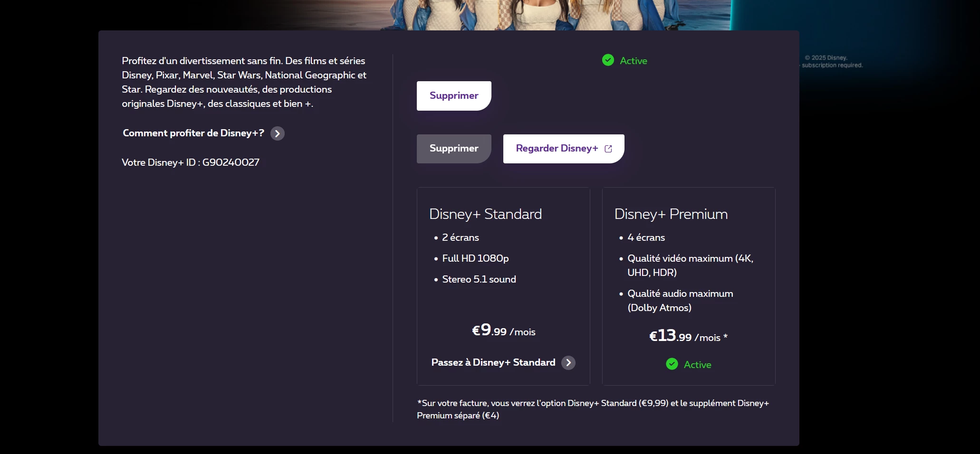This screenshot has height=454, width=980.
Task: Click the Qualité audio maximum (Dolby Atmos) bullet
Action: coord(681,301)
